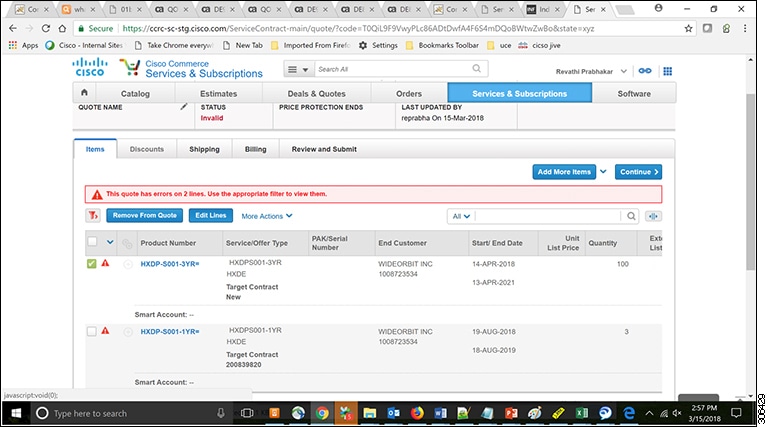This screenshot has height=427, width=768.
Task: Click the warning icon on HXDP-S001-1YR= row
Action: click(105, 331)
